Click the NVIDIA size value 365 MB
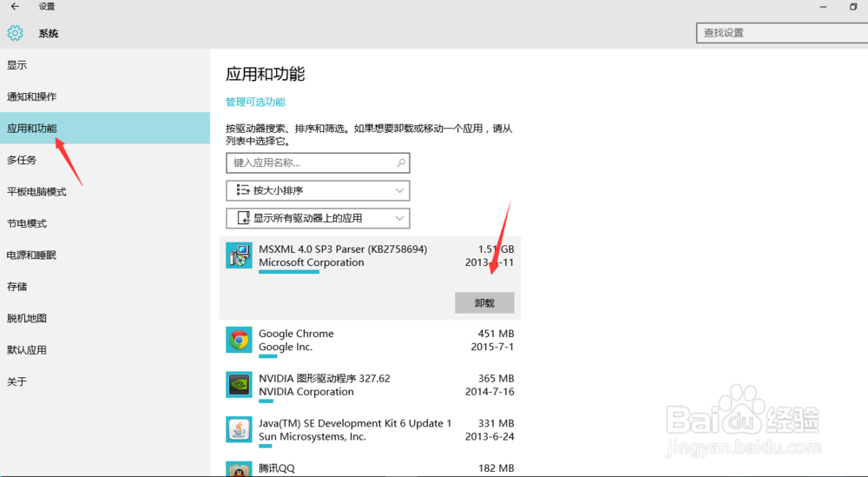The width and height of the screenshot is (868, 477). [496, 379]
